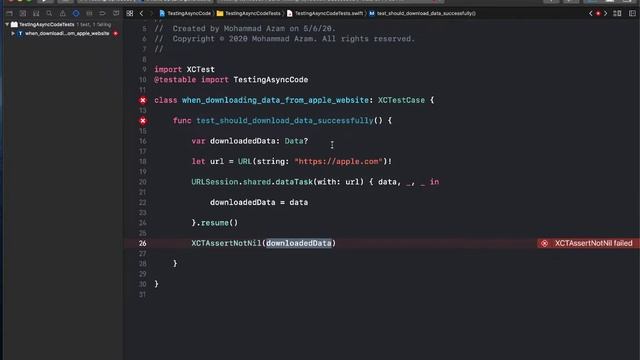Select the TestingAsyncCodeTests bundle row
The image size is (640, 360).
[63, 24]
